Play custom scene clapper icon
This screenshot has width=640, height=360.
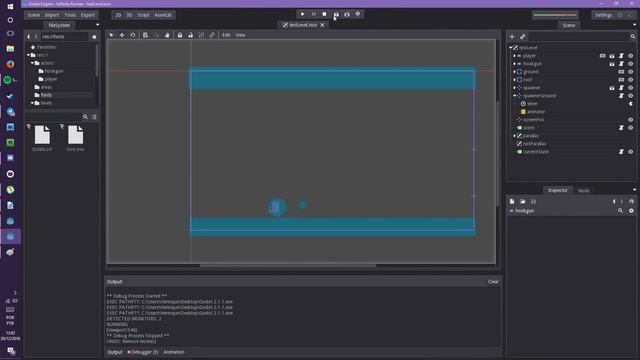tap(347, 14)
